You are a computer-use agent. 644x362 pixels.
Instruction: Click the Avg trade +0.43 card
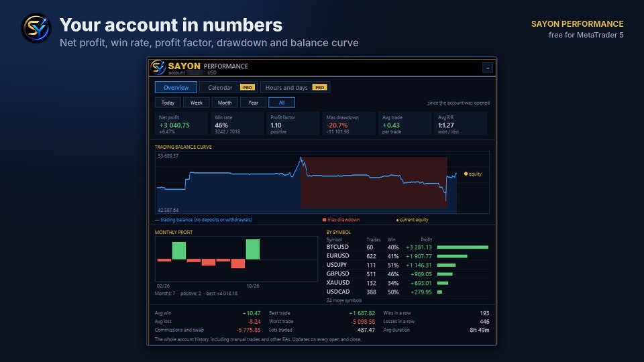(x=405, y=123)
